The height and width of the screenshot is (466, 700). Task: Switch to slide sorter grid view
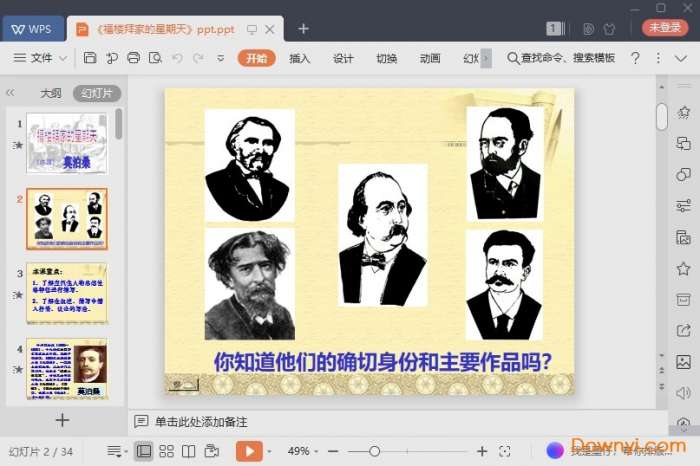pyautogui.click(x=166, y=451)
